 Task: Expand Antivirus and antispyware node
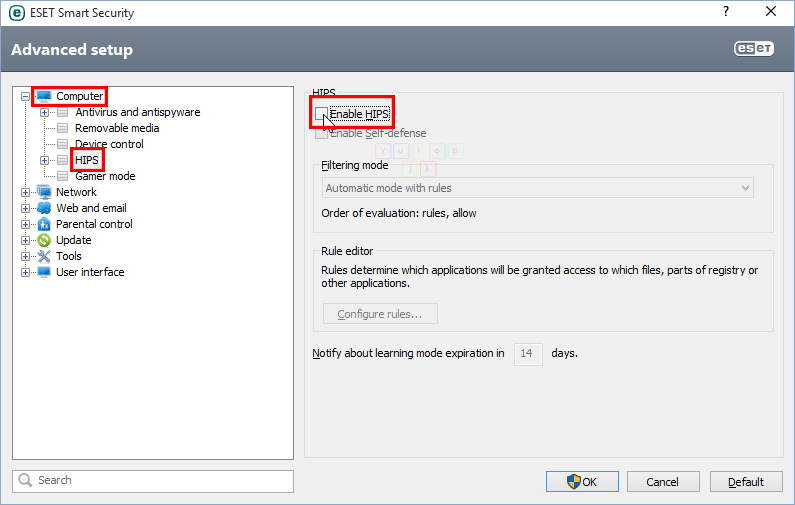pos(45,113)
